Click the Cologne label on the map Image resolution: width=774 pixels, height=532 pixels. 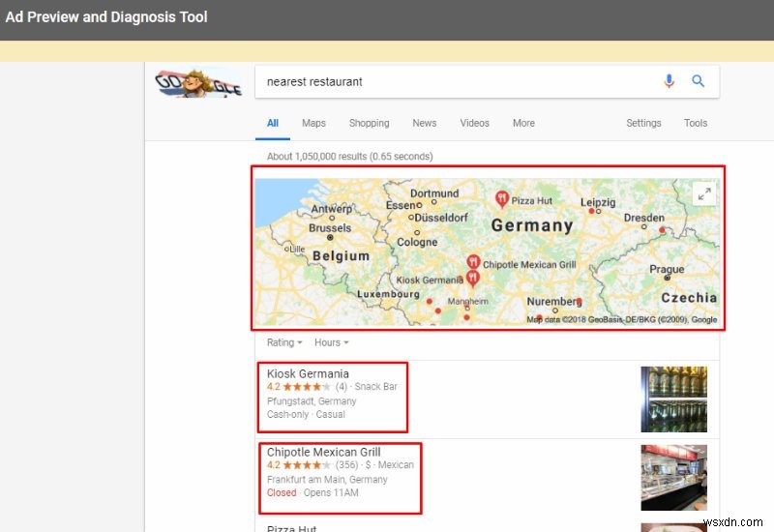pyautogui.click(x=417, y=242)
